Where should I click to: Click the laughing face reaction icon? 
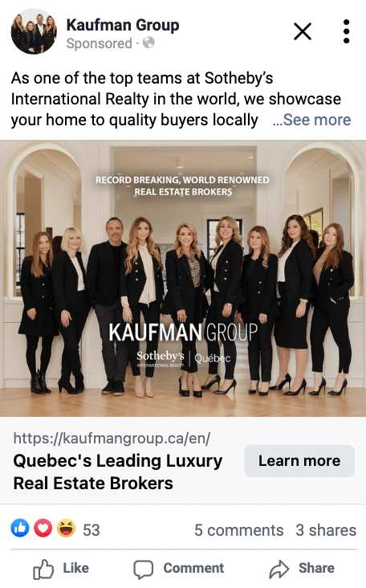67,528
